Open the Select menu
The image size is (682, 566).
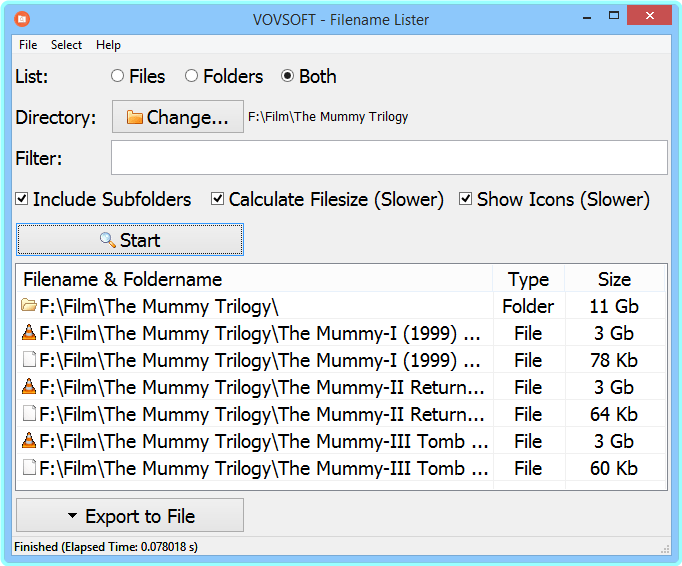tap(67, 45)
